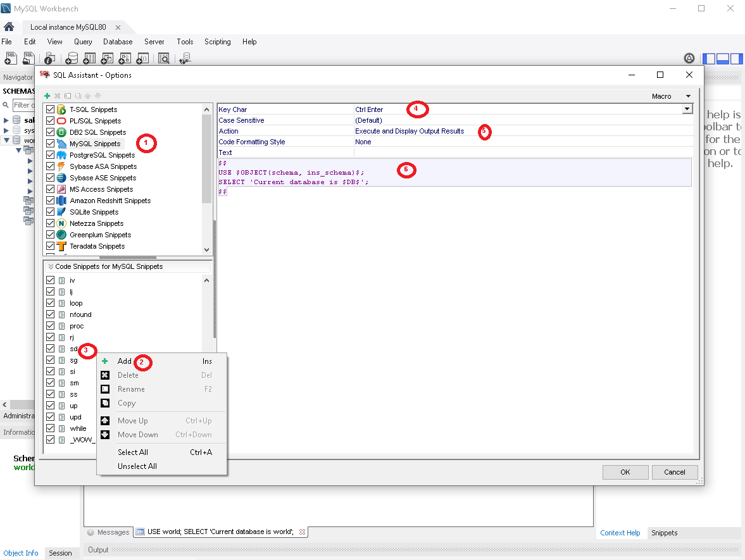
Task: Open a SQL script file via toolbar icon
Action: 29,58
